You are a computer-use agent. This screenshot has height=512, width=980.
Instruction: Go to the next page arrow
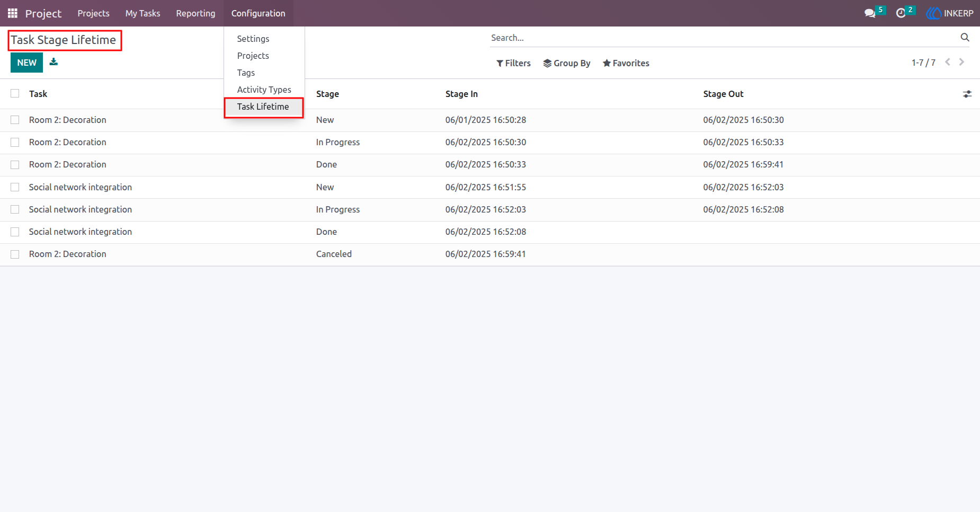(961, 62)
